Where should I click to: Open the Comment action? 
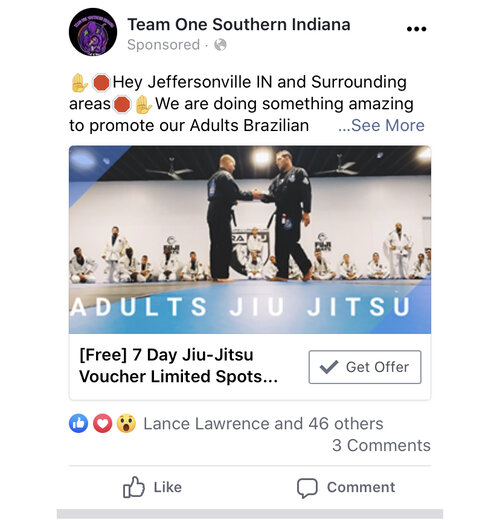tap(346, 488)
